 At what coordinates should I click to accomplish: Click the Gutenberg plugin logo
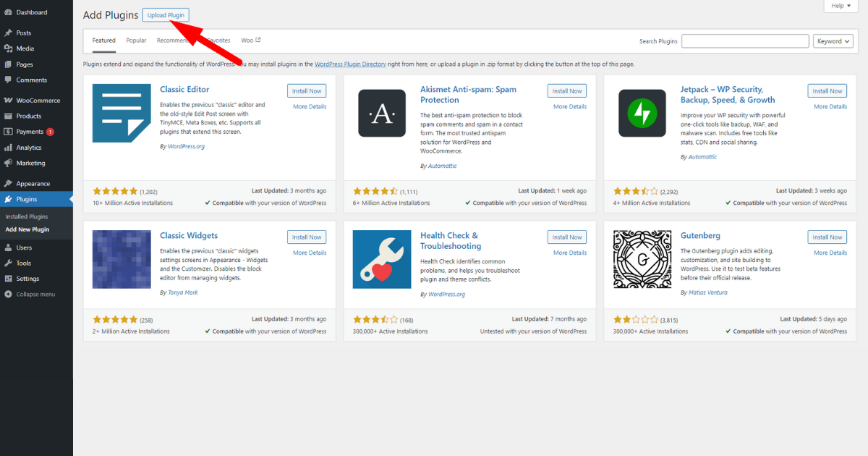click(642, 259)
